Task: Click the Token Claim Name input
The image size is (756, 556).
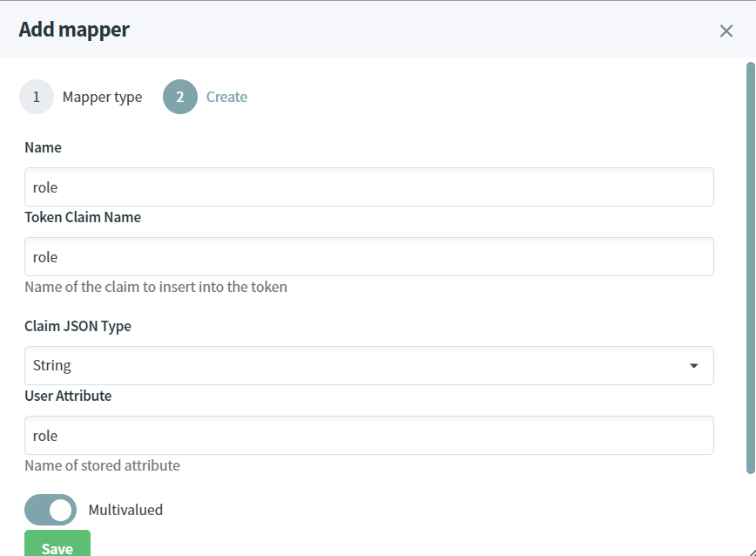Action: coord(368,256)
